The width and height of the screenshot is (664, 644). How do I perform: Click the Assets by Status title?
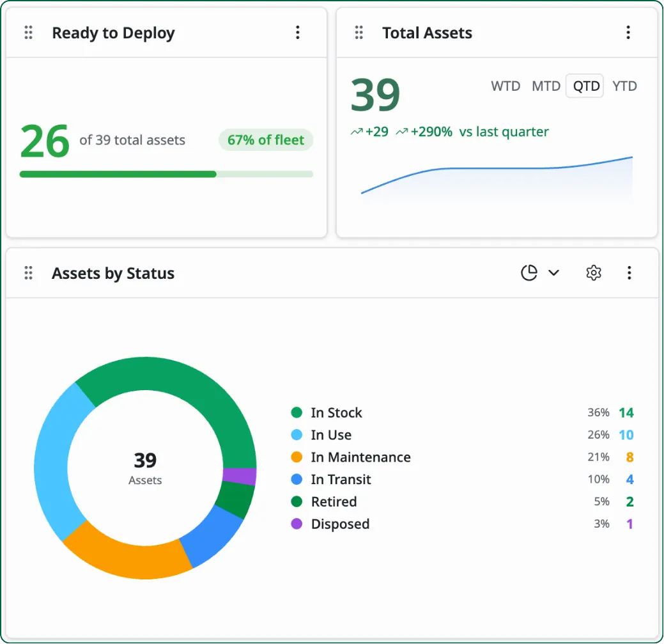[x=113, y=273]
